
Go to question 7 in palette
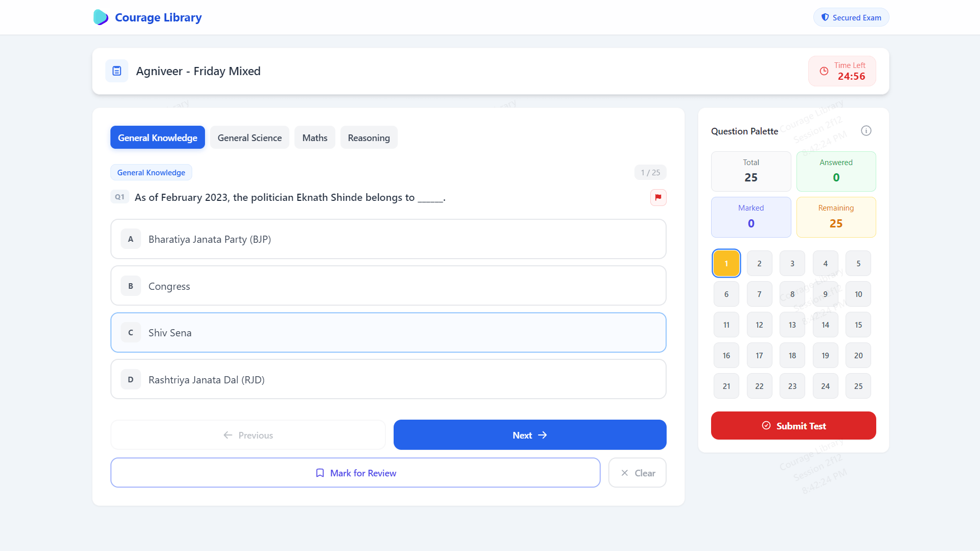point(759,294)
